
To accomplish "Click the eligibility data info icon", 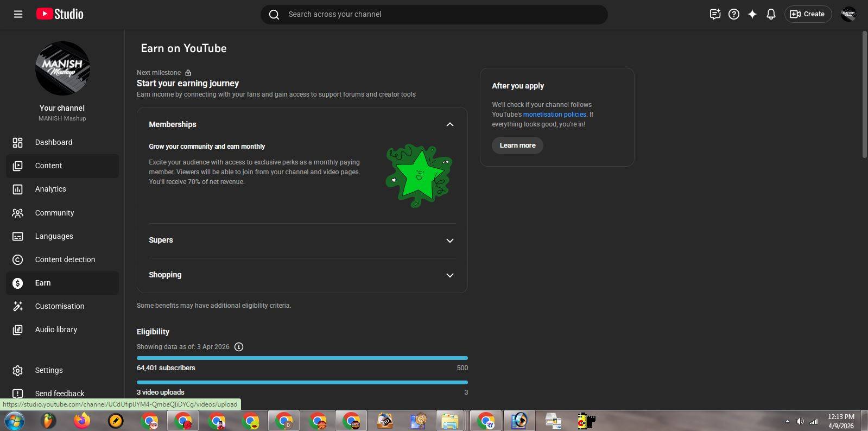I will [x=238, y=347].
